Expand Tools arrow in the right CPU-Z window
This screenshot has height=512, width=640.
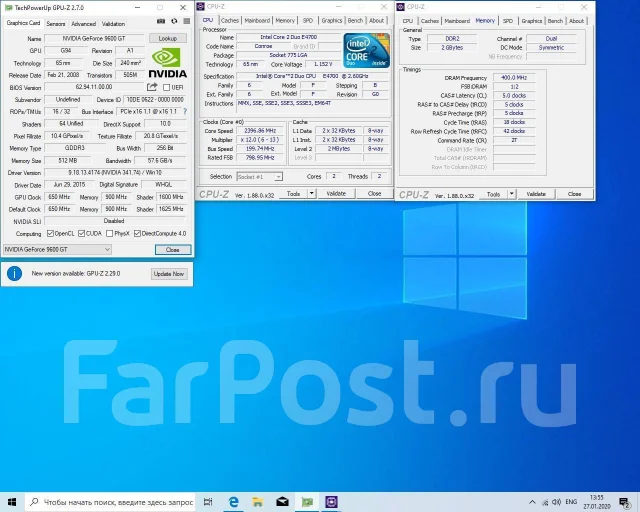pyautogui.click(x=511, y=194)
